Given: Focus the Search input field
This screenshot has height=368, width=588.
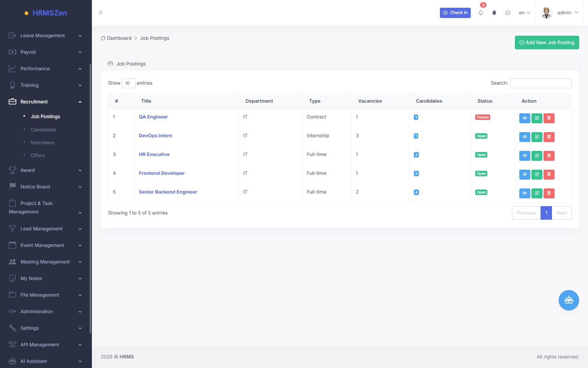Looking at the screenshot, I should point(541,83).
